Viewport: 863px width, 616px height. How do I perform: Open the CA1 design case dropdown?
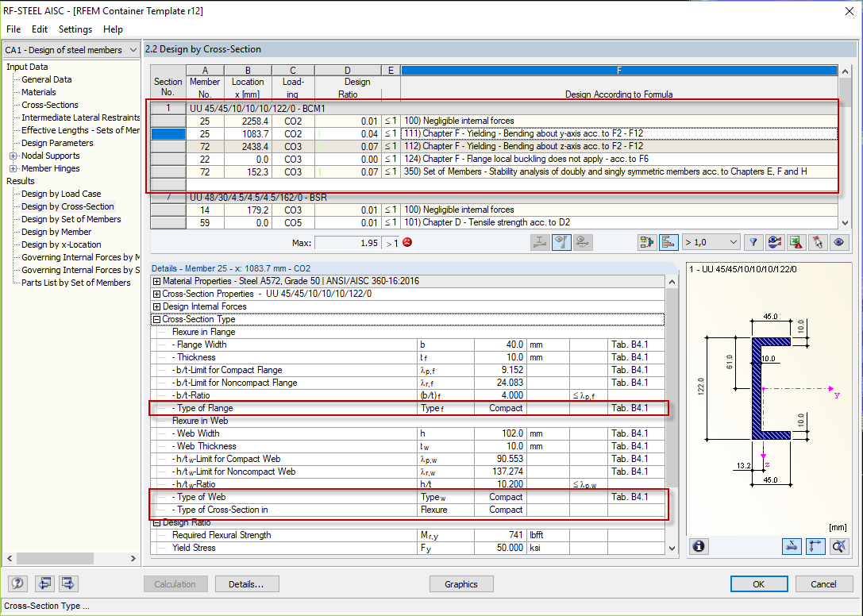(x=70, y=49)
